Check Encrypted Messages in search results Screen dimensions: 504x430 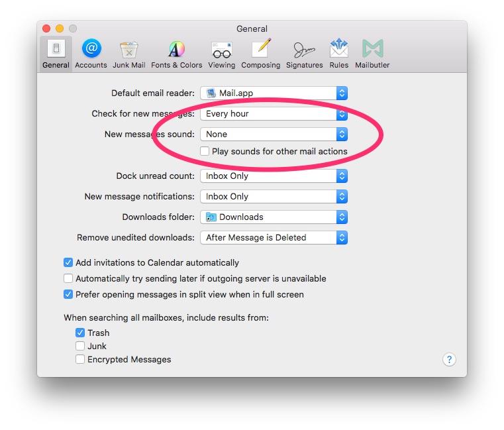tap(80, 359)
